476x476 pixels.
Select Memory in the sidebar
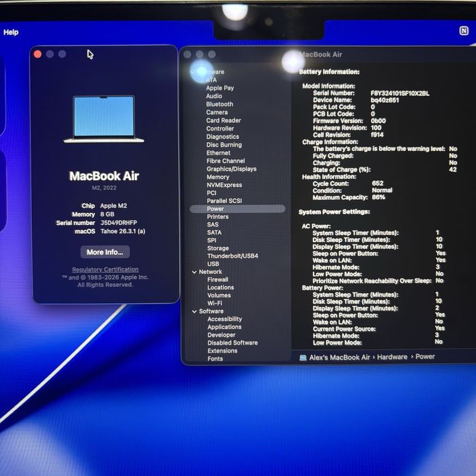218,177
